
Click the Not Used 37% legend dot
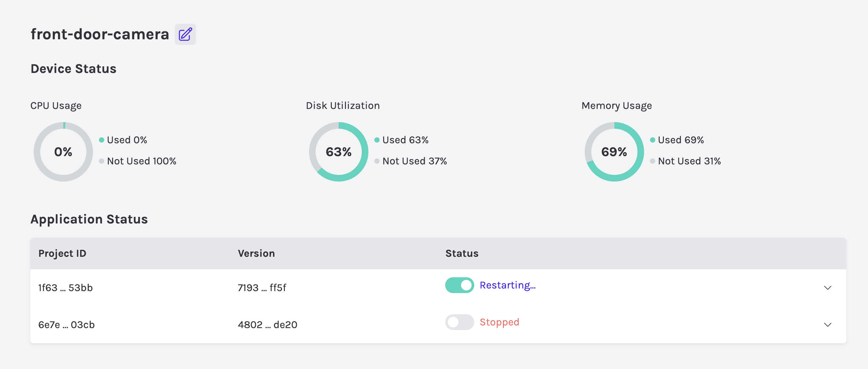coord(376,161)
